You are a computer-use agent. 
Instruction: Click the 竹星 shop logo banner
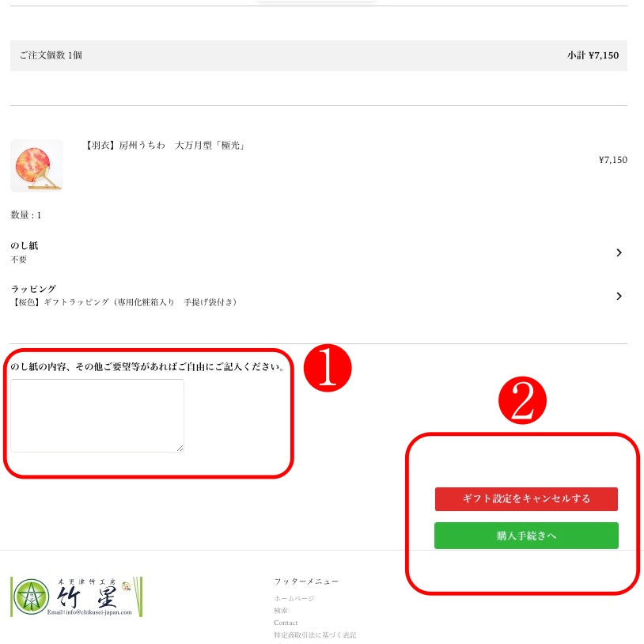coord(77,597)
